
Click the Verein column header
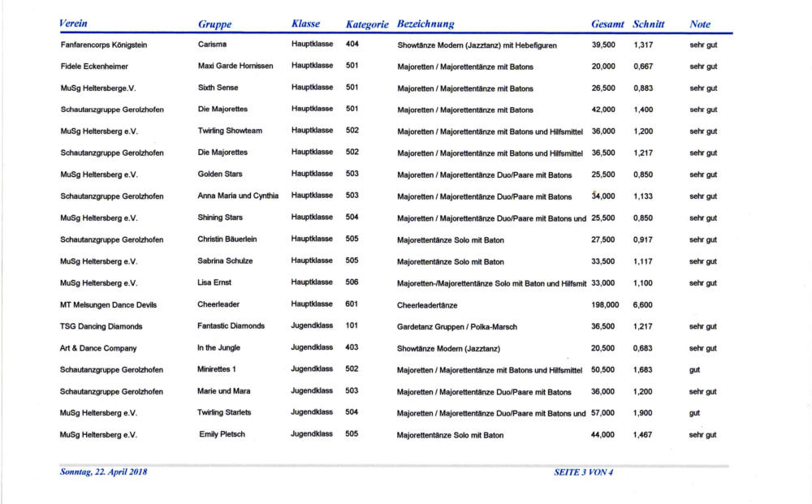coord(73,24)
